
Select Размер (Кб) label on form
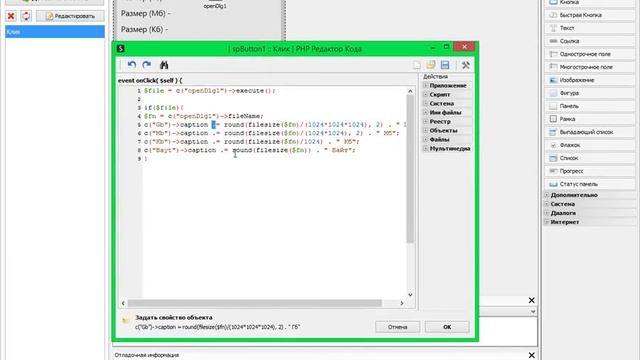click(x=144, y=29)
